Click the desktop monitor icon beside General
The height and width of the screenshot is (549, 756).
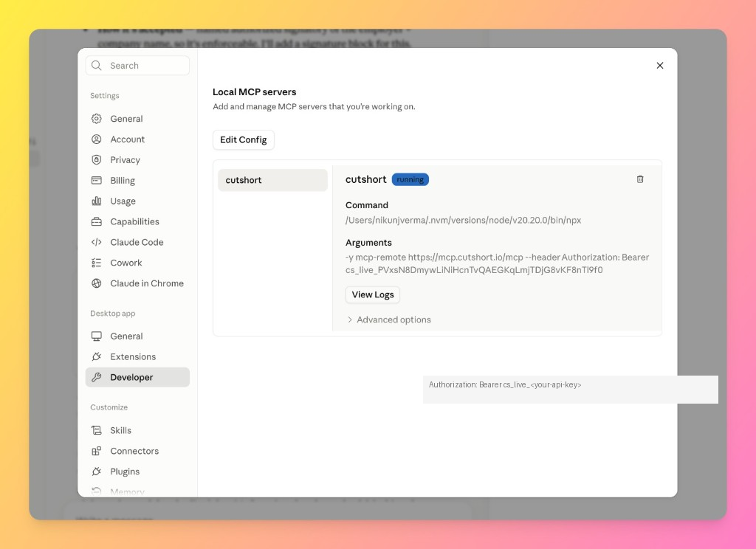[x=97, y=336]
